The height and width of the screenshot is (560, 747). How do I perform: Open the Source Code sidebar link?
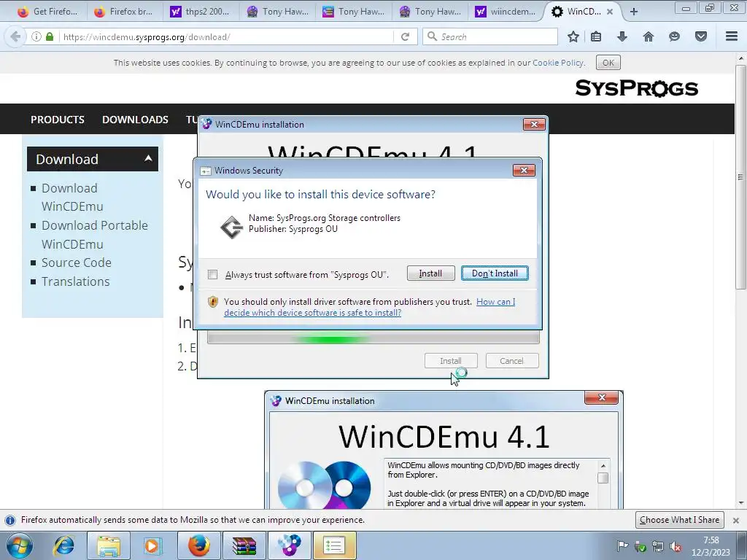[76, 262]
